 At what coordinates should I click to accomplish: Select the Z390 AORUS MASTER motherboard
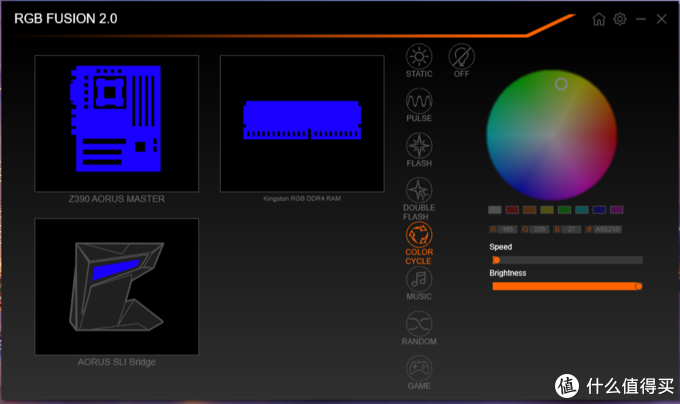[x=116, y=123]
